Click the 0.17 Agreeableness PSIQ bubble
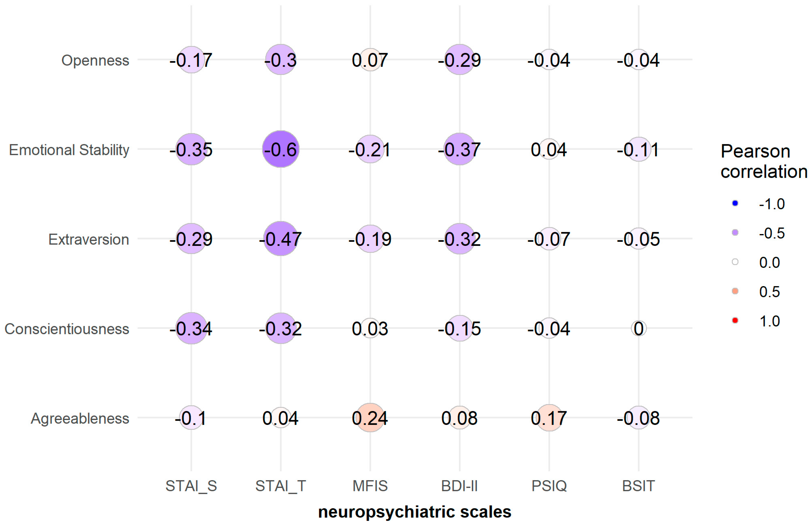Image resolution: width=812 pixels, height=526 pixels. [x=549, y=417]
